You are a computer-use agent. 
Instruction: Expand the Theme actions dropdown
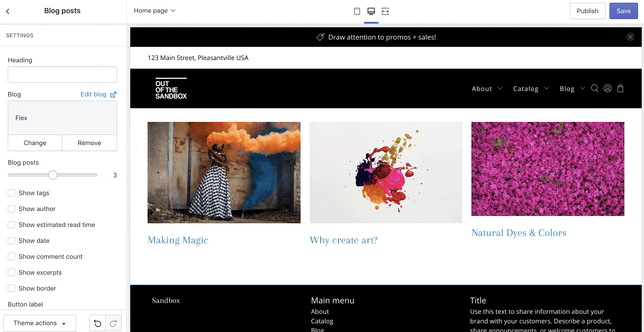pyautogui.click(x=40, y=323)
